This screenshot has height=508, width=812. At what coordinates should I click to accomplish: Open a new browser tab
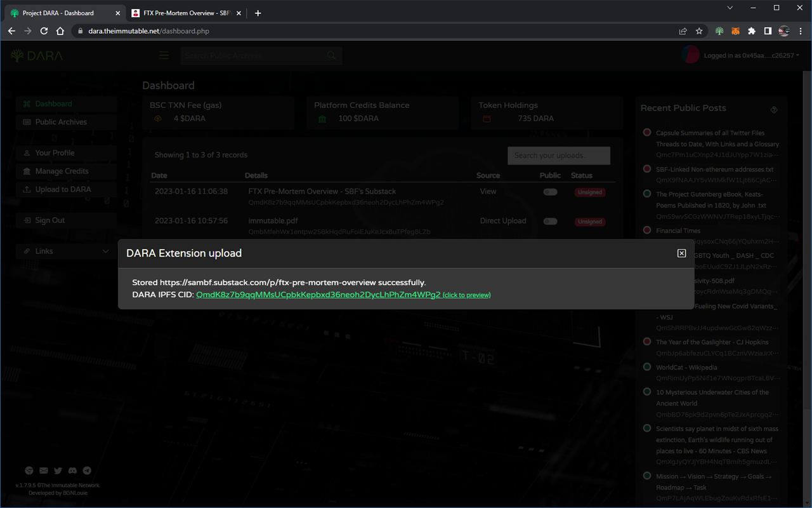click(x=258, y=13)
